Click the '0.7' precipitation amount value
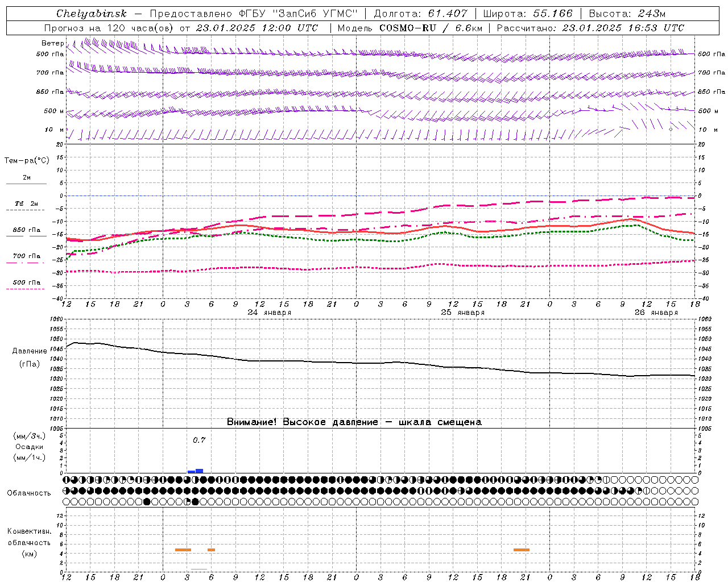 pyautogui.click(x=198, y=440)
